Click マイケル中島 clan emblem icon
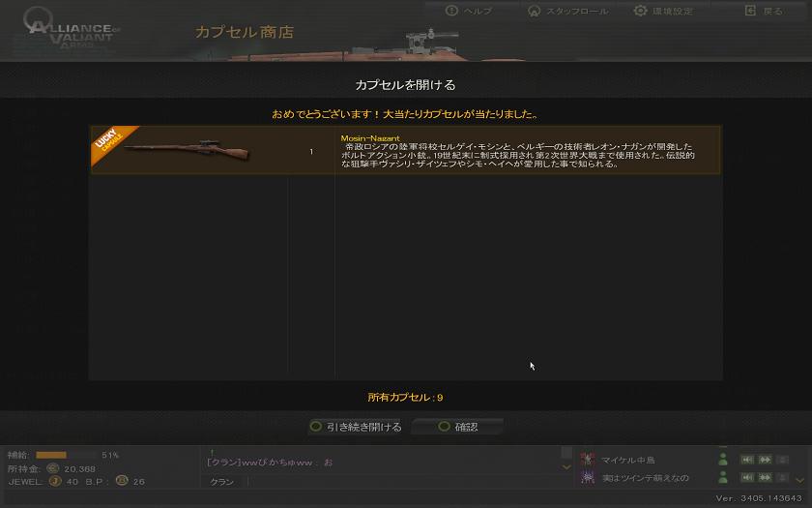The image size is (812, 508). coord(588,460)
